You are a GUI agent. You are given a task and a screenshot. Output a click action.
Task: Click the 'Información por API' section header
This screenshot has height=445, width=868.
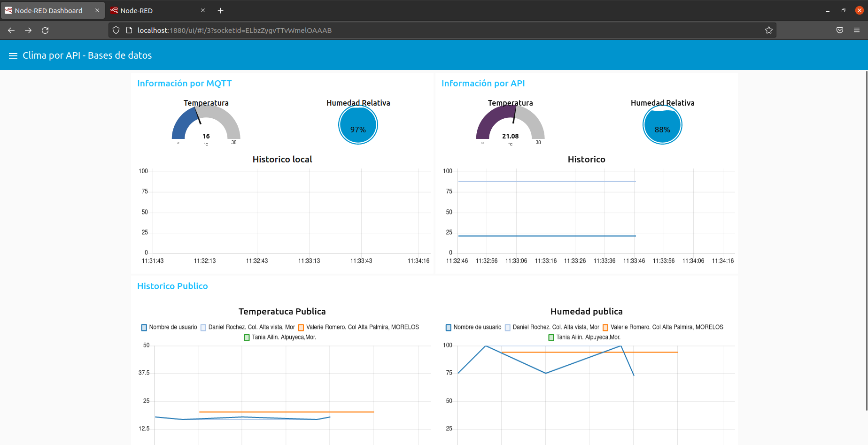(483, 83)
